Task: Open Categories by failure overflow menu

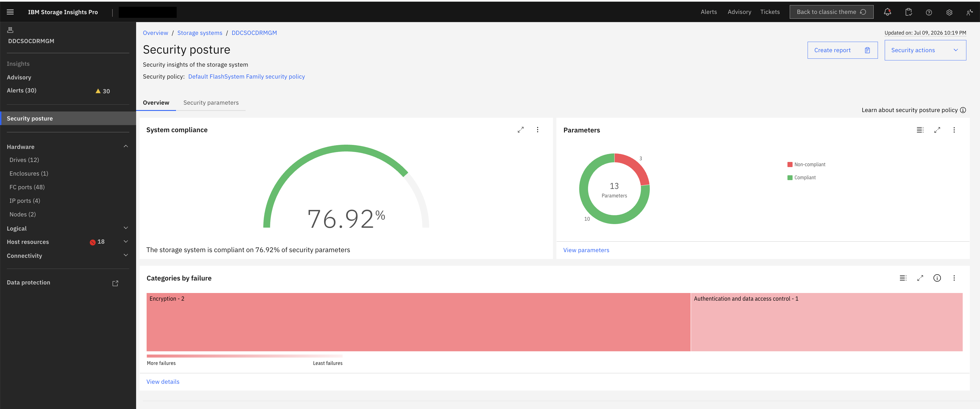Action: pyautogui.click(x=954, y=278)
